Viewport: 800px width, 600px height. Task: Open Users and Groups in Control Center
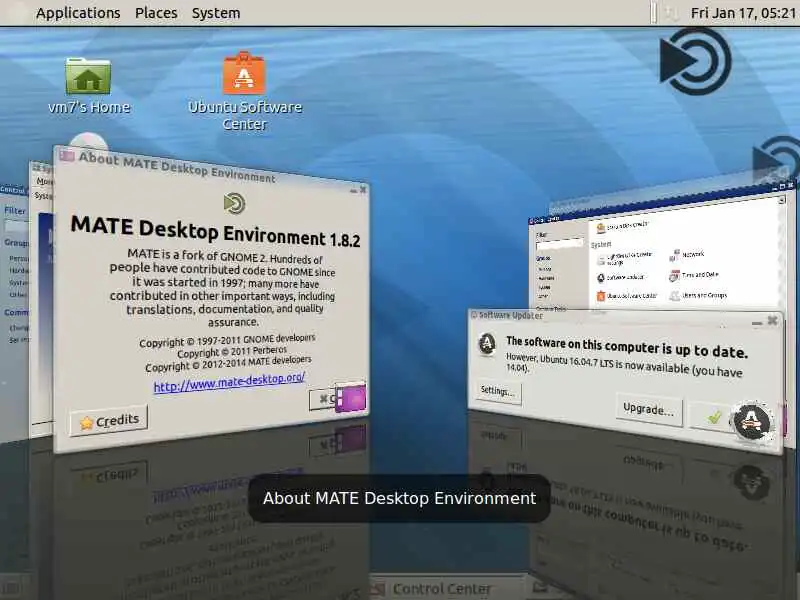tap(698, 295)
